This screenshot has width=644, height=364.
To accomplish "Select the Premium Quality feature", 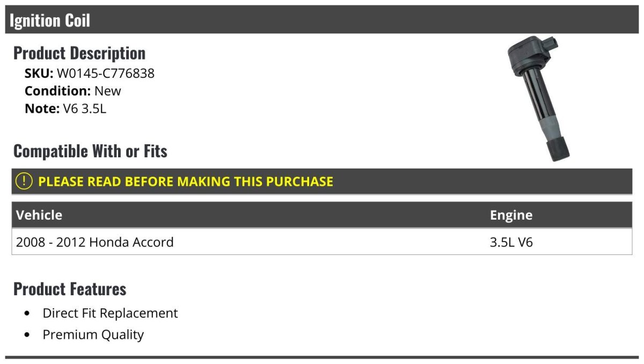I will [93, 335].
